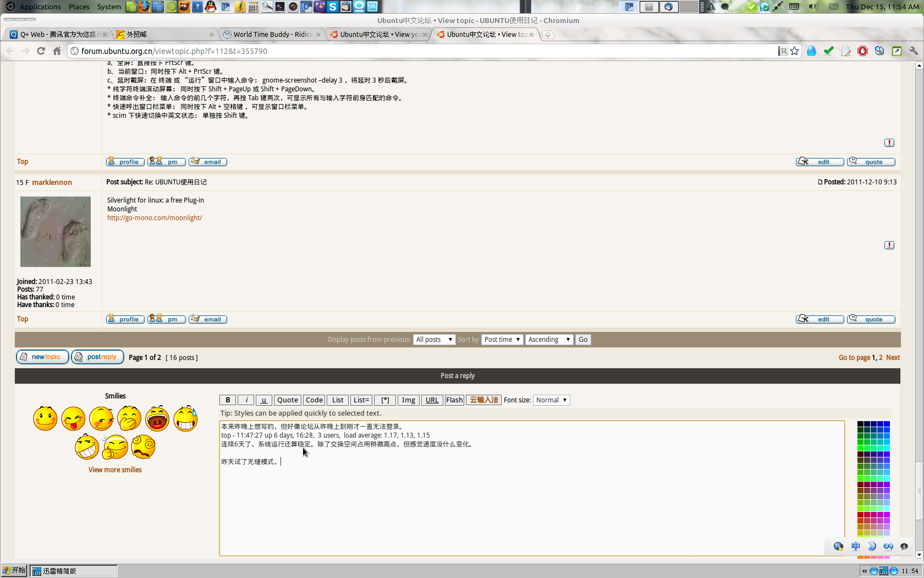This screenshot has height=578, width=924.
Task: Click the keyboard indicator in the system tray
Action: (x=794, y=7)
